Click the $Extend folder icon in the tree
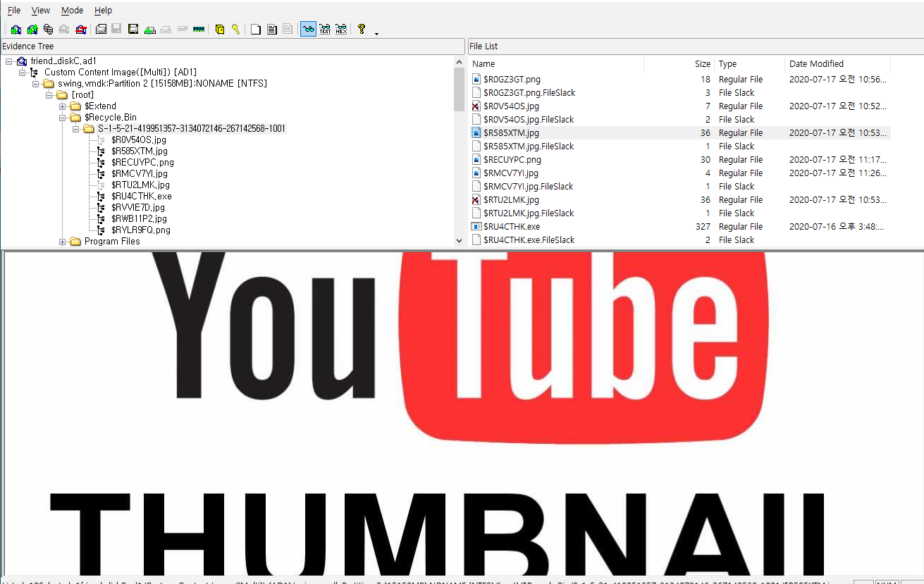Image resolution: width=924 pixels, height=584 pixels. (75, 106)
